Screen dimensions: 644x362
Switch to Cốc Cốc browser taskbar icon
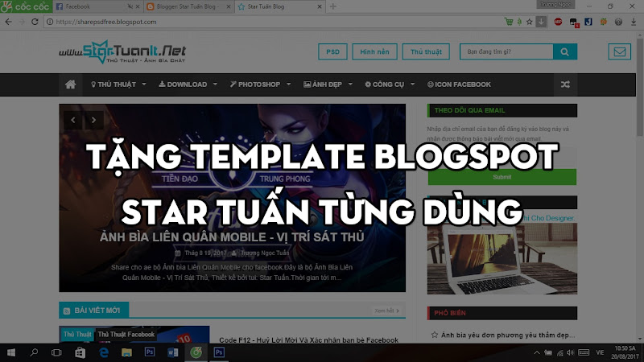[x=196, y=352]
